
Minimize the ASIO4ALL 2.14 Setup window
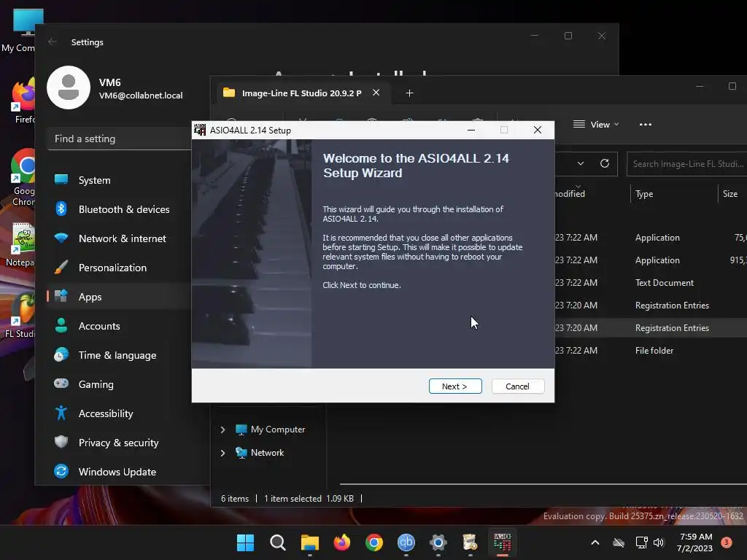(x=471, y=130)
